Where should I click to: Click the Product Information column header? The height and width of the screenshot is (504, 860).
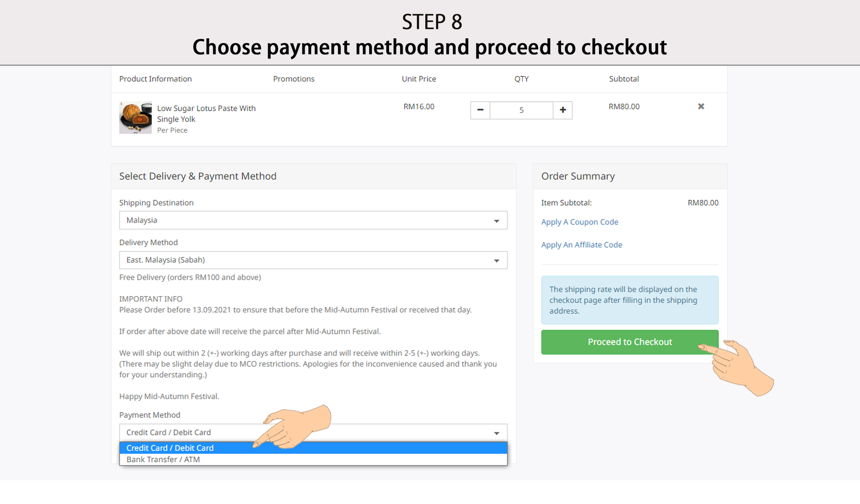click(x=155, y=79)
